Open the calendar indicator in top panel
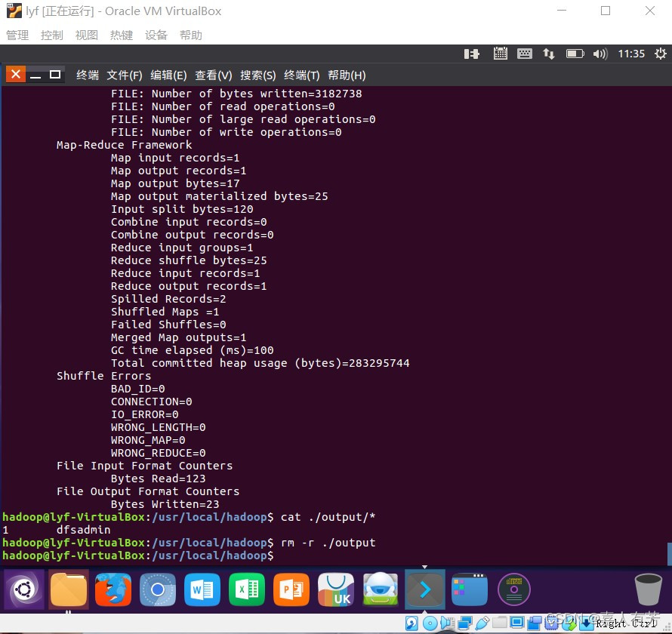The height and width of the screenshot is (634, 672). pos(500,54)
